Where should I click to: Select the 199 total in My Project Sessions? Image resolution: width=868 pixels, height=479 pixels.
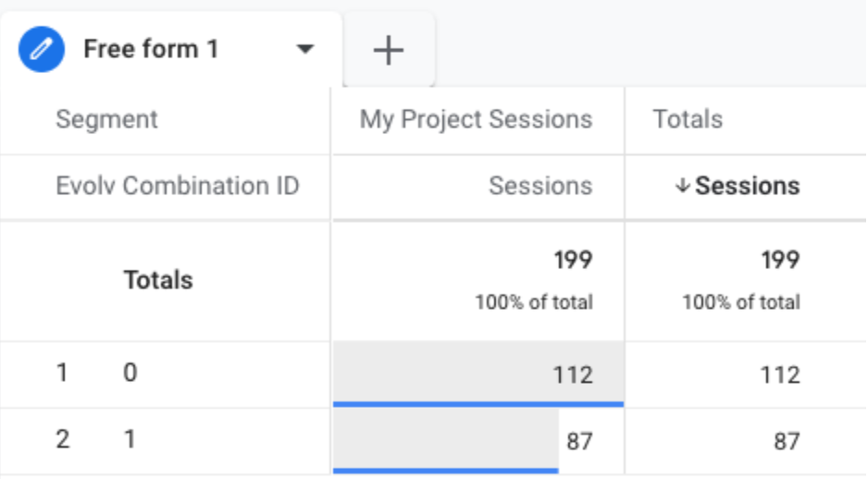pos(573,261)
